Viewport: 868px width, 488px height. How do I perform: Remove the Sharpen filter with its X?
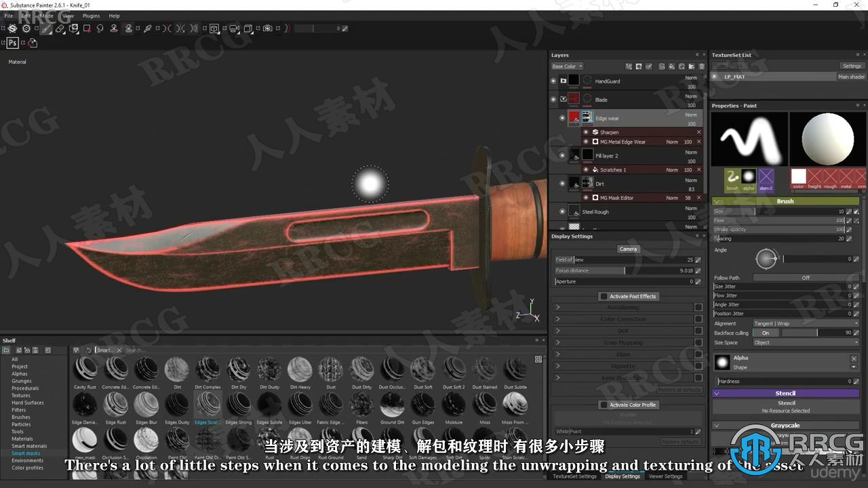pos(699,132)
